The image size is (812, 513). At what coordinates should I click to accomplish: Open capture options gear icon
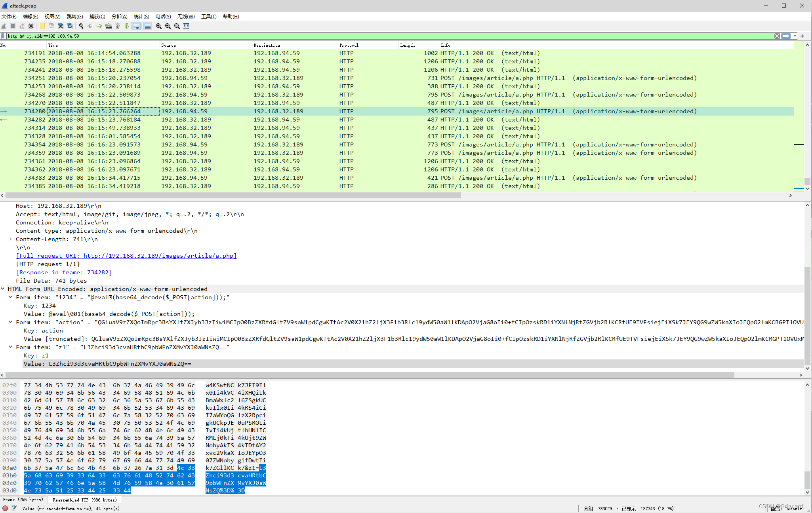click(x=31, y=26)
